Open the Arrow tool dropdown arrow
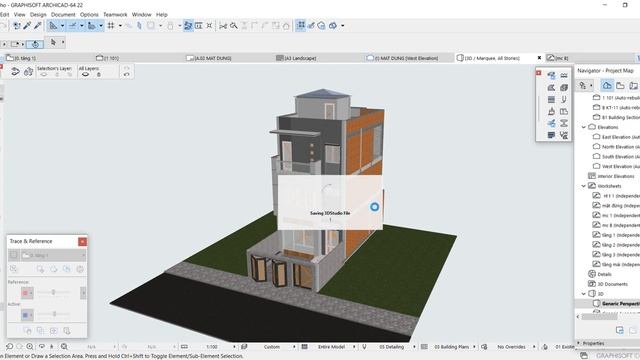The height and width of the screenshot is (360, 640). point(63,42)
